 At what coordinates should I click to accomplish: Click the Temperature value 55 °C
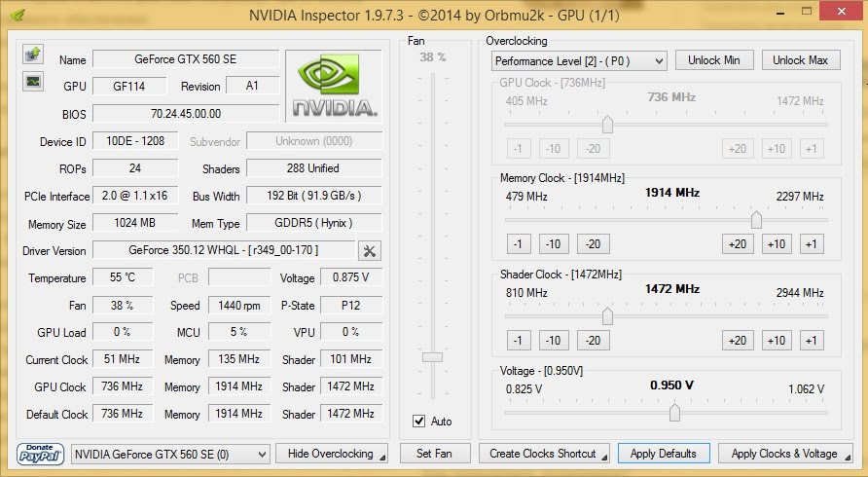pyautogui.click(x=123, y=277)
